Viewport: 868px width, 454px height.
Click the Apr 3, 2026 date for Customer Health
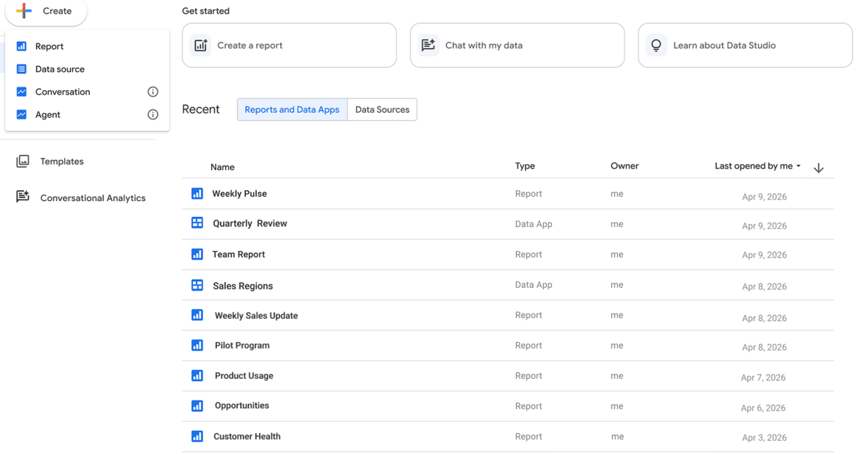click(x=765, y=437)
